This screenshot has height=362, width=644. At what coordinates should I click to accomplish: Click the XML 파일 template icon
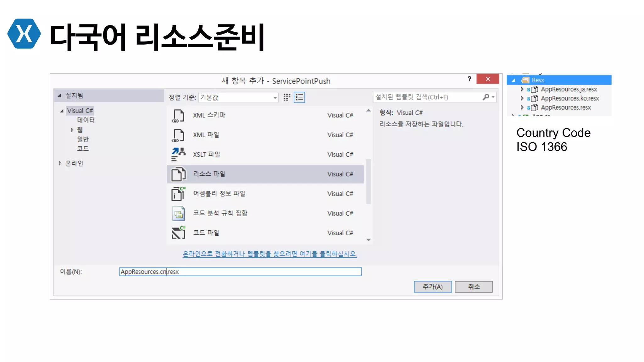tap(178, 135)
